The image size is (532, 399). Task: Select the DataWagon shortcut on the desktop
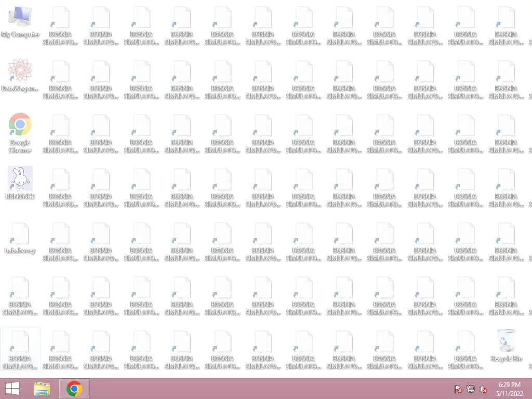point(20,75)
